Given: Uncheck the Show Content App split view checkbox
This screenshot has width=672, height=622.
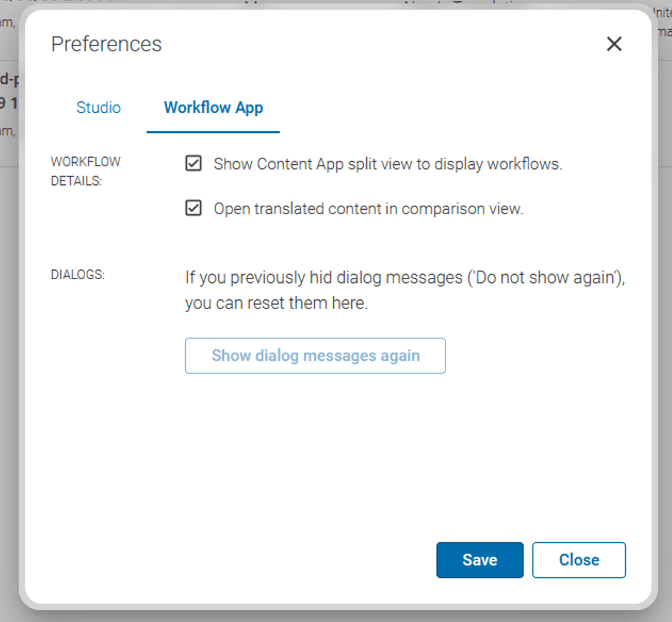Looking at the screenshot, I should [x=193, y=164].
